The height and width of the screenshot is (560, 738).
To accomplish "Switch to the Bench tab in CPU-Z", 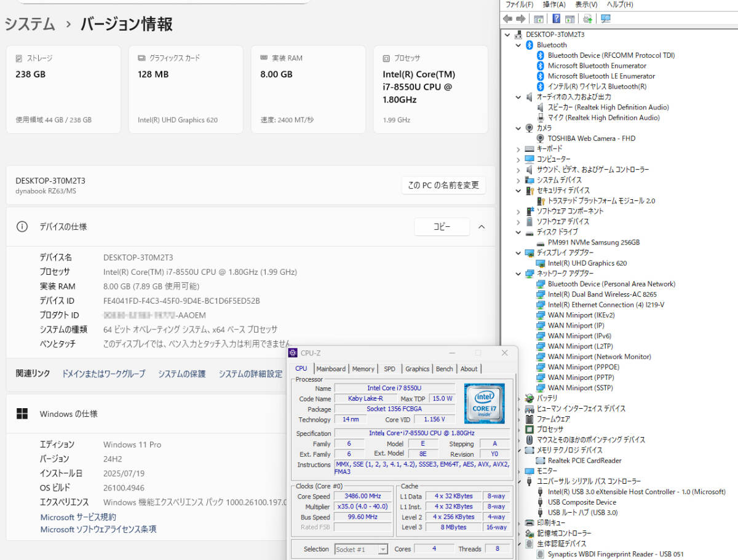I will pyautogui.click(x=444, y=369).
